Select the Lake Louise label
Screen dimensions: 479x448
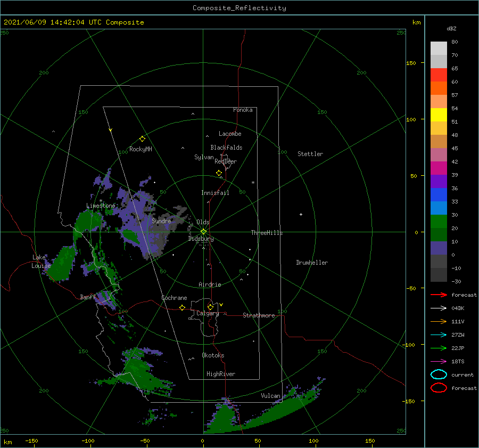pos(41,262)
